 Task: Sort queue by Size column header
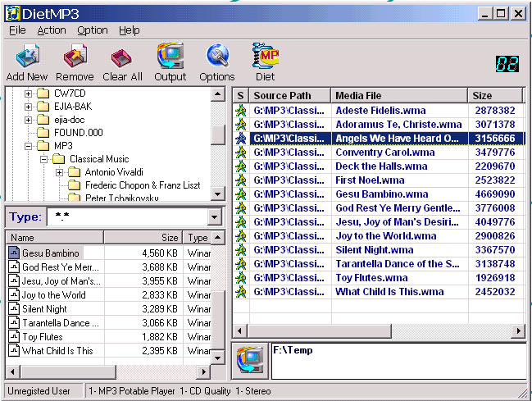point(495,95)
